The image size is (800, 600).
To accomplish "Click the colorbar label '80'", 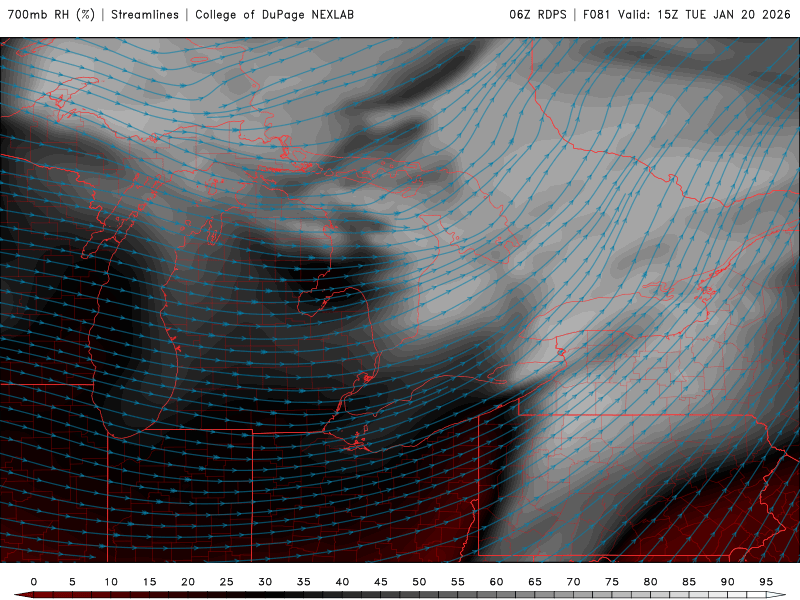I will pos(651,582).
